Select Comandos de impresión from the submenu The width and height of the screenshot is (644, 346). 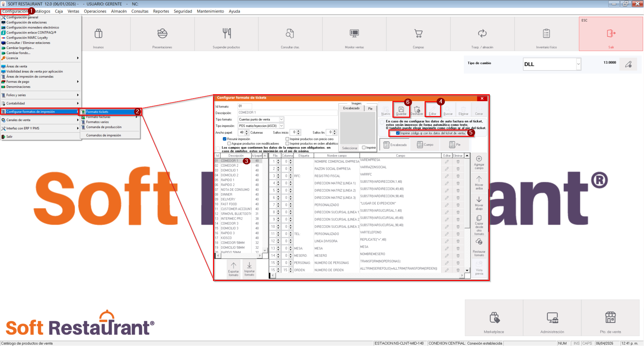click(110, 135)
